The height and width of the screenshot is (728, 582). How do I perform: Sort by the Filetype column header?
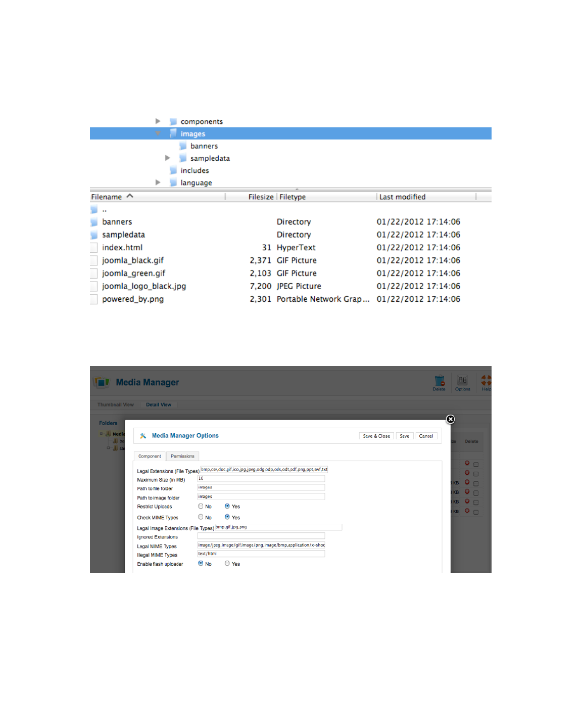(x=326, y=197)
